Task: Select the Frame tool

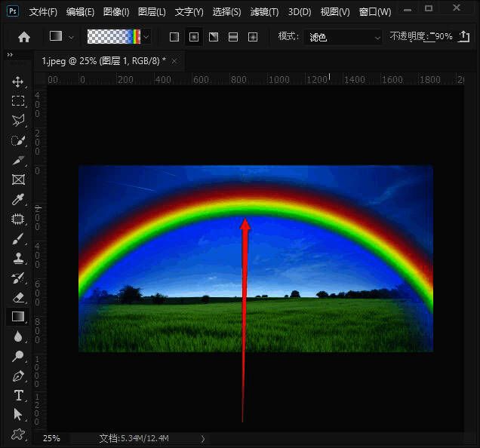Action: [18, 180]
